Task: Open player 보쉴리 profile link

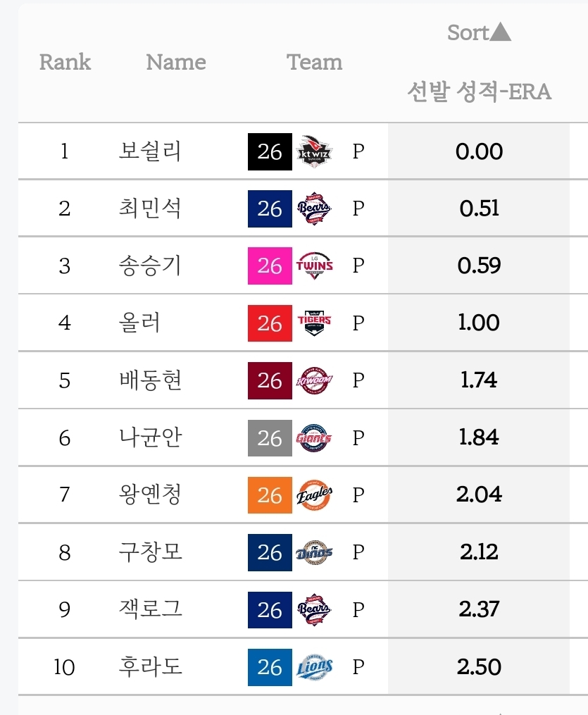Action: (150, 151)
